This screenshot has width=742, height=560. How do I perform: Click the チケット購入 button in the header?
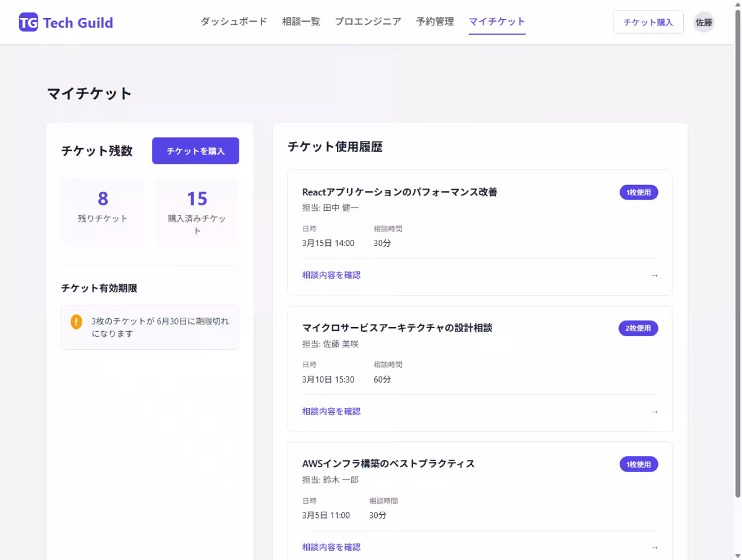click(648, 22)
